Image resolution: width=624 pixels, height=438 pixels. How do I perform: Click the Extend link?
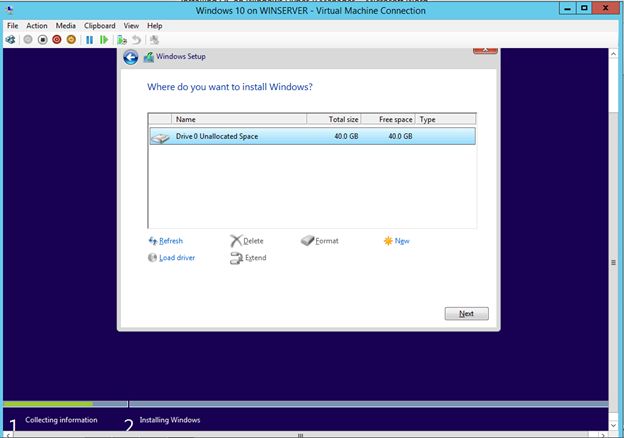pyautogui.click(x=255, y=257)
